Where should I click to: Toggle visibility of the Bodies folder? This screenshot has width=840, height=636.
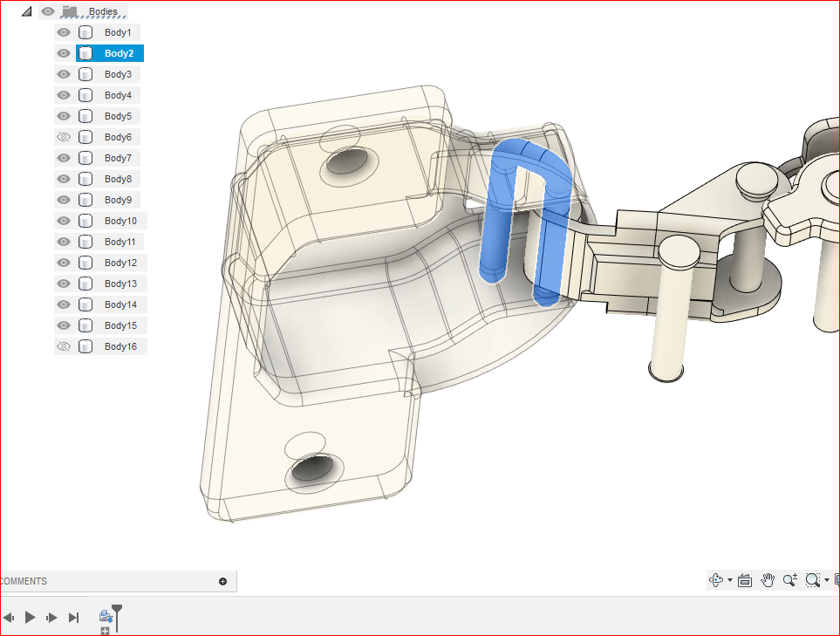pos(48,11)
